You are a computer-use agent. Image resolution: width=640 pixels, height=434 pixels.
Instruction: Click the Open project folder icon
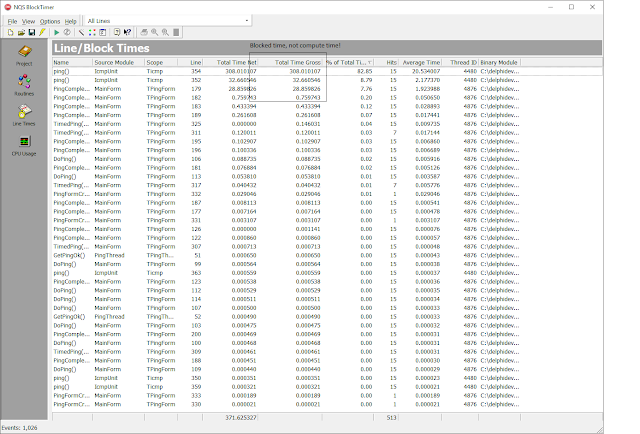point(21,32)
